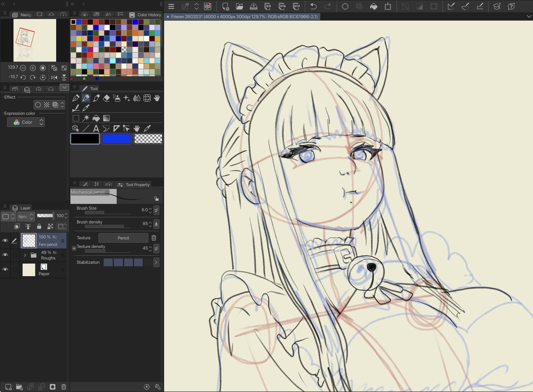Switch to the Color History tab
The height and width of the screenshot is (392, 533).
point(146,15)
